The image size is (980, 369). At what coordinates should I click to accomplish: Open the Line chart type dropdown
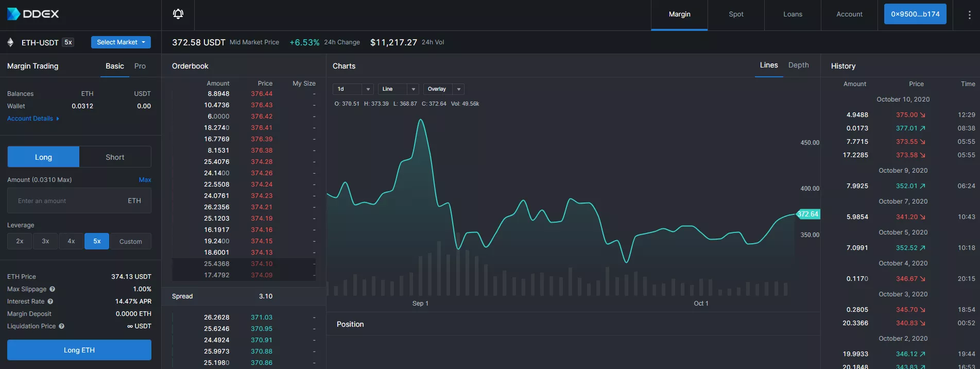click(399, 89)
